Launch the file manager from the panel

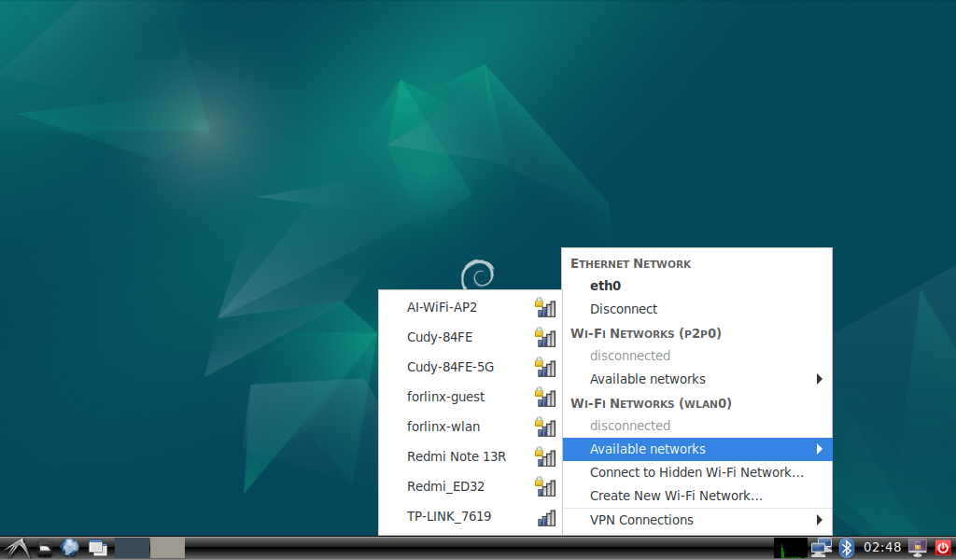(x=45, y=548)
